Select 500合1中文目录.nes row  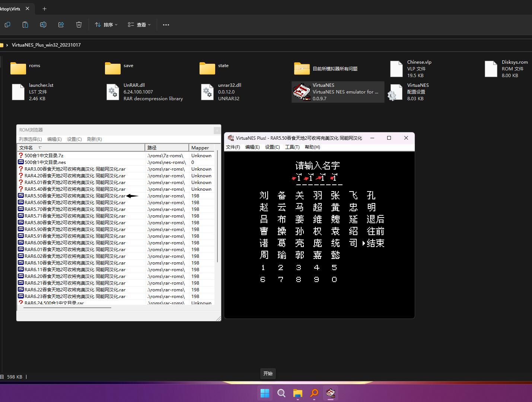(x=116, y=162)
